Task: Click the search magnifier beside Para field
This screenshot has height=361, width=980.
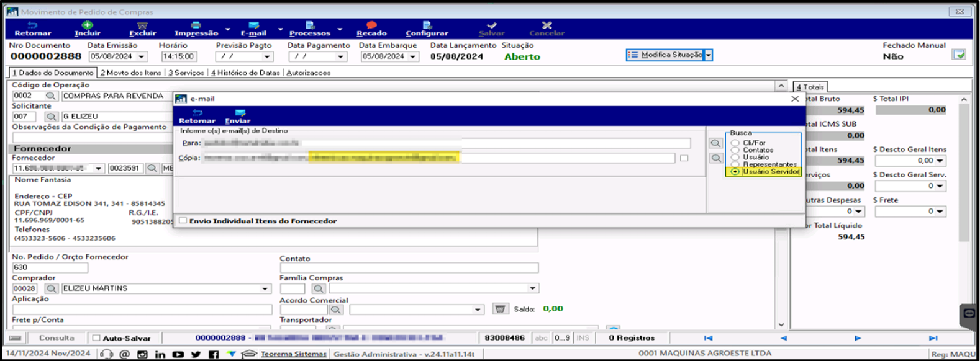Action: click(x=715, y=143)
